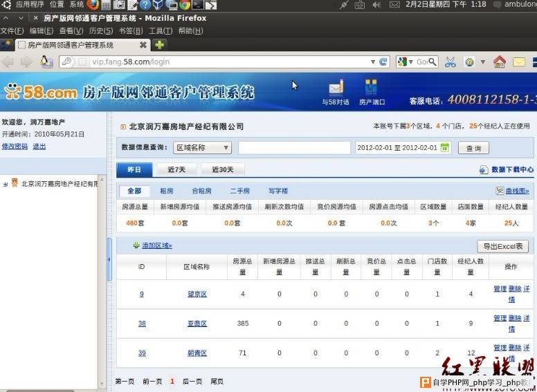Open 数据下载中心

click(507, 169)
